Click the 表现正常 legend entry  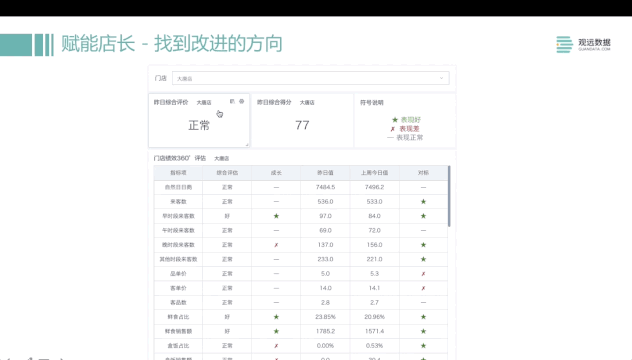(x=405, y=138)
